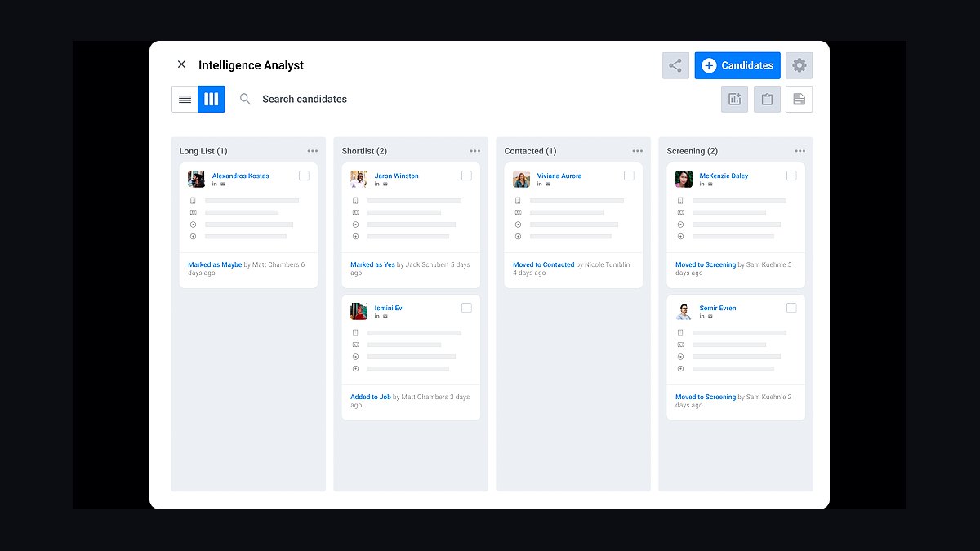Open McKenzie Daley profile link
Screen dimensions: 980x551
(x=724, y=176)
